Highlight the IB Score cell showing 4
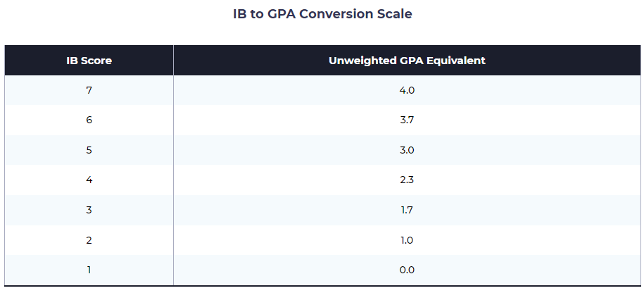 (x=89, y=180)
